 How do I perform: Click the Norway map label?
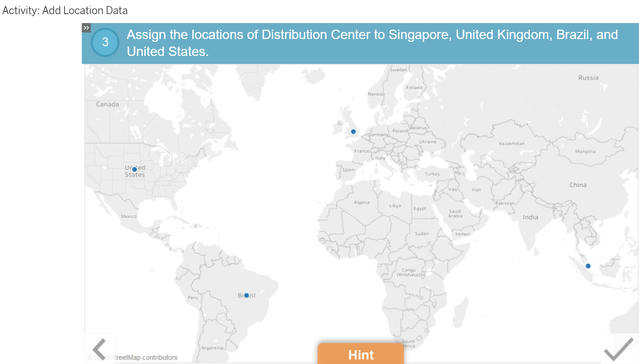(x=376, y=94)
